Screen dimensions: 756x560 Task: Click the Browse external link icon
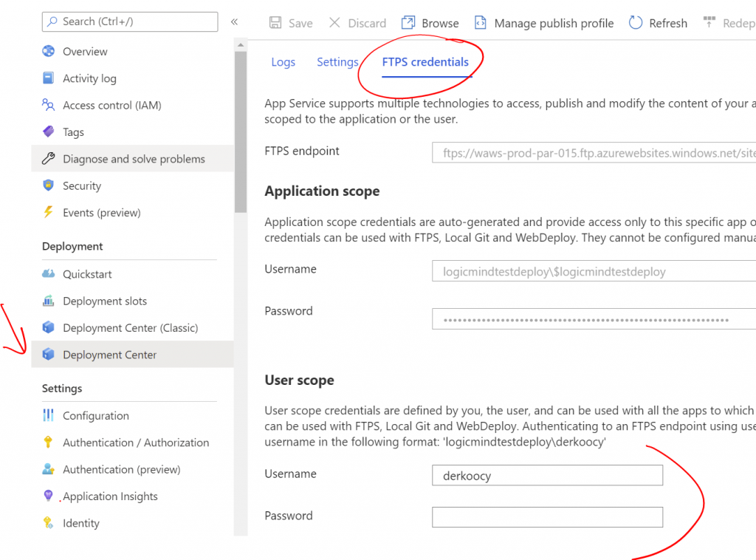408,23
